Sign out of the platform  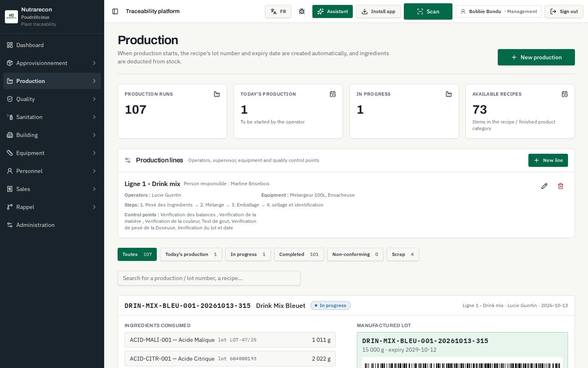coord(564,11)
